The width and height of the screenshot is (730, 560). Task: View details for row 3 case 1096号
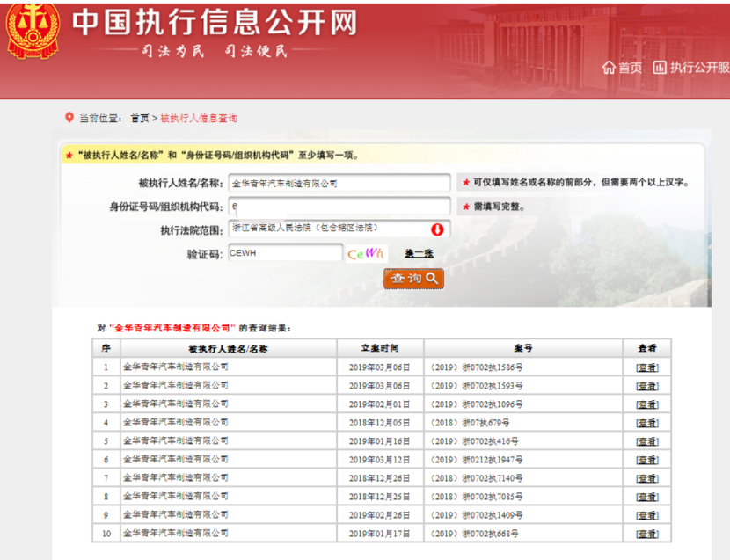click(x=647, y=404)
